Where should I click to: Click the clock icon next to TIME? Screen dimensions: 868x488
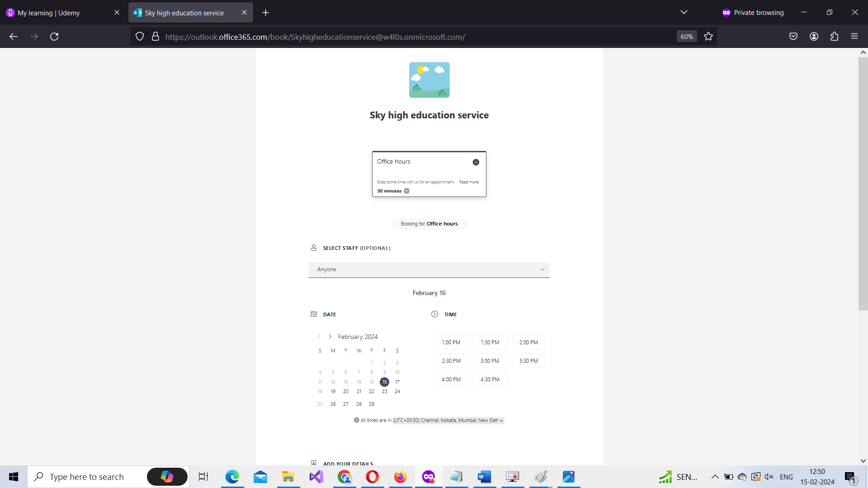point(434,314)
